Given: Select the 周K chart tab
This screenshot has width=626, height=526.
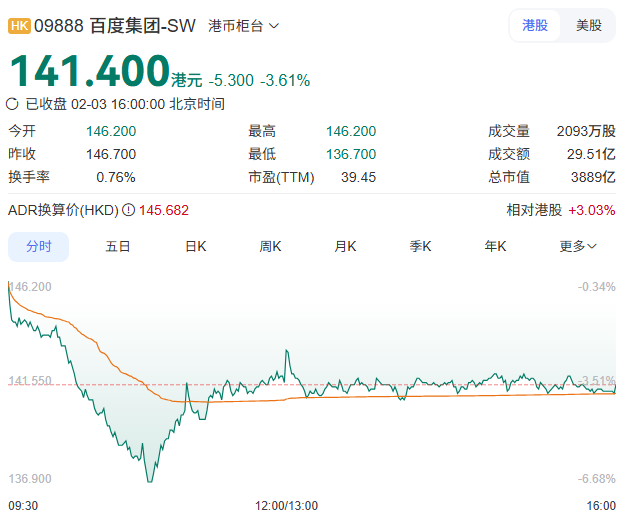Looking at the screenshot, I should (x=270, y=246).
